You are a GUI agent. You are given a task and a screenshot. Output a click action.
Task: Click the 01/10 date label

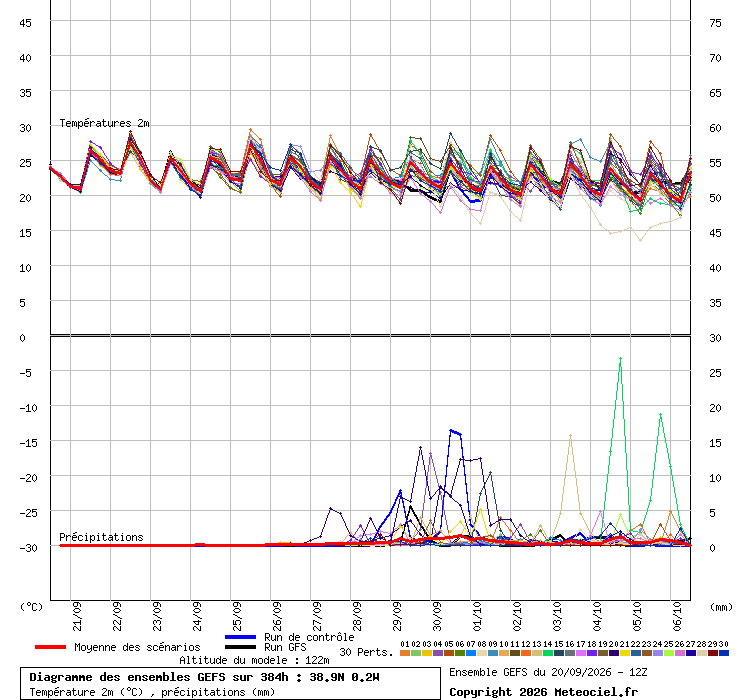[478, 616]
